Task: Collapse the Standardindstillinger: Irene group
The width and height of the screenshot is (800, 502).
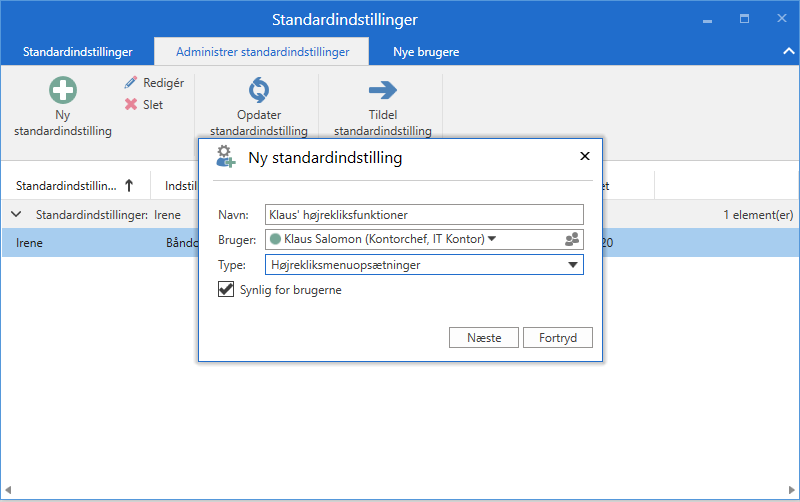Action: tap(16, 215)
